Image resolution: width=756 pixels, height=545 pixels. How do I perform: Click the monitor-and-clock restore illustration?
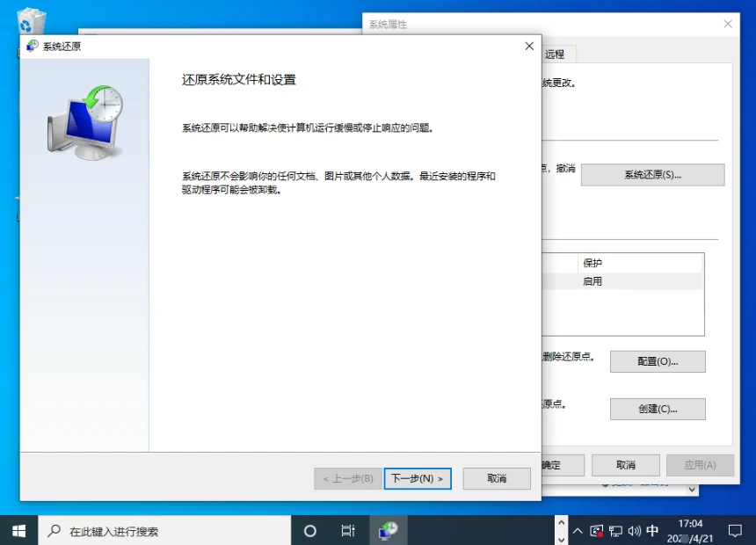click(x=85, y=122)
